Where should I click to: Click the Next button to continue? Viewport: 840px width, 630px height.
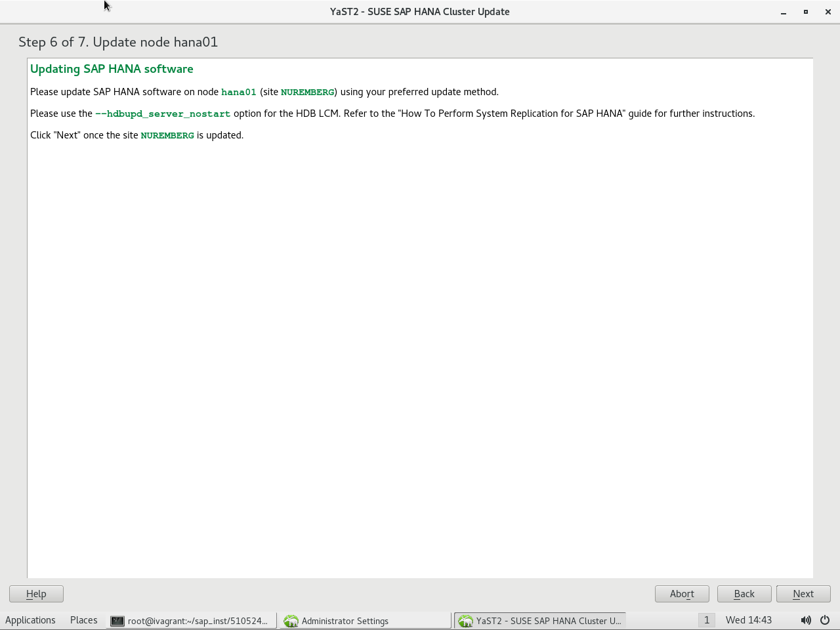pos(803,594)
